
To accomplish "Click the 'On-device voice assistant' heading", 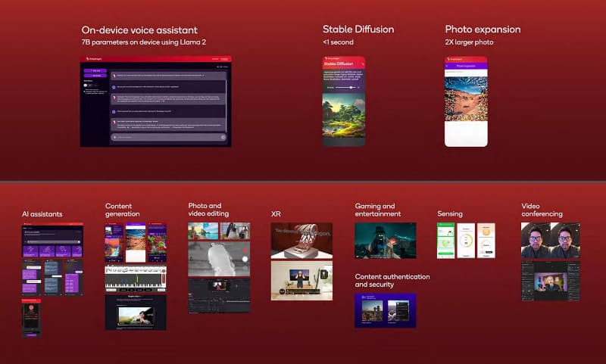I will 139,30.
